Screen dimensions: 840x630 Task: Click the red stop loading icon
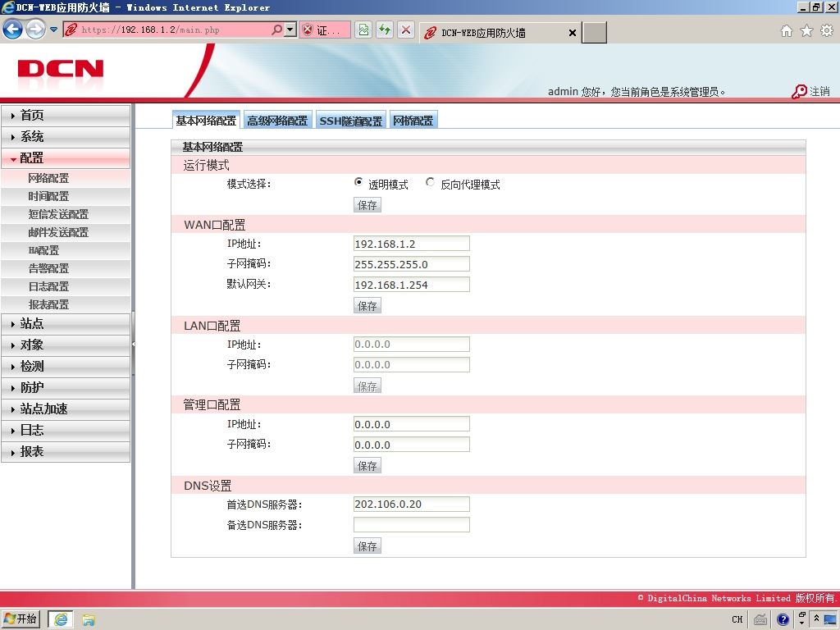[406, 30]
